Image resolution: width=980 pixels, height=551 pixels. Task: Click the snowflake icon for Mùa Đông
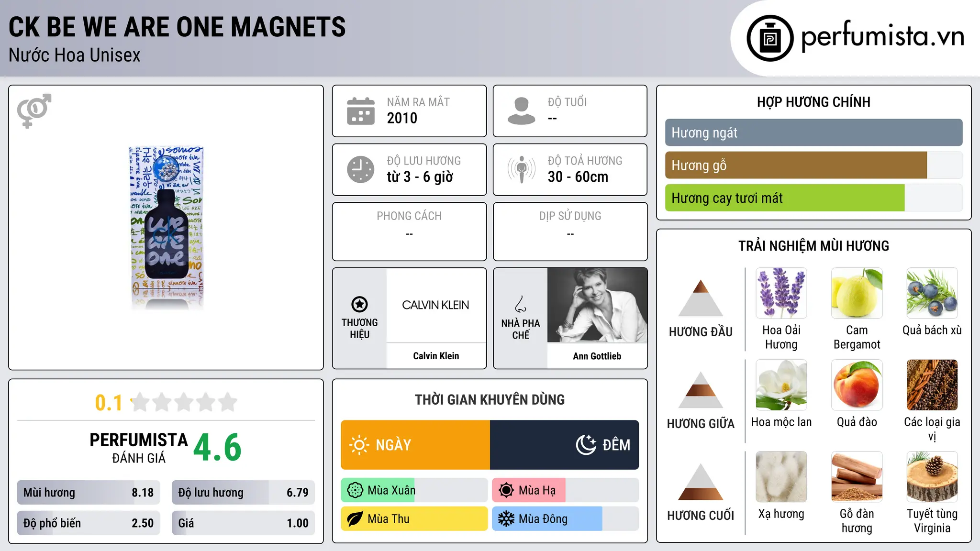pyautogui.click(x=506, y=519)
